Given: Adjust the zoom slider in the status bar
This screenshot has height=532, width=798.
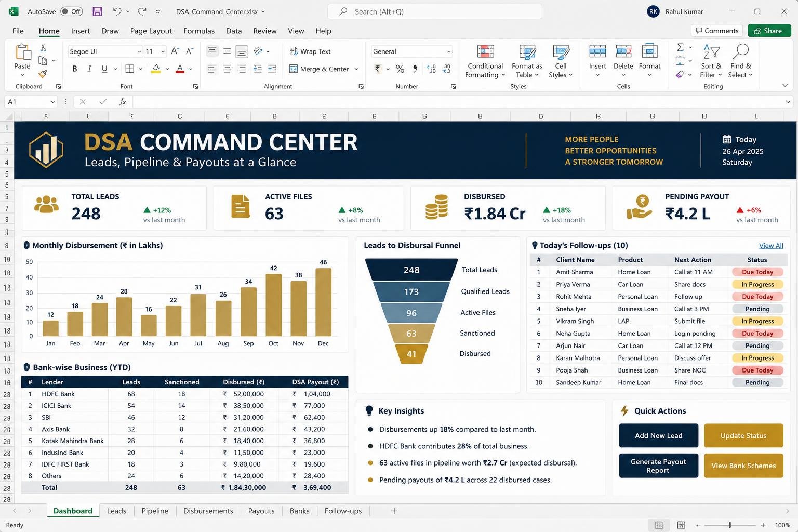Looking at the screenshot, I should pyautogui.click(x=730, y=525).
